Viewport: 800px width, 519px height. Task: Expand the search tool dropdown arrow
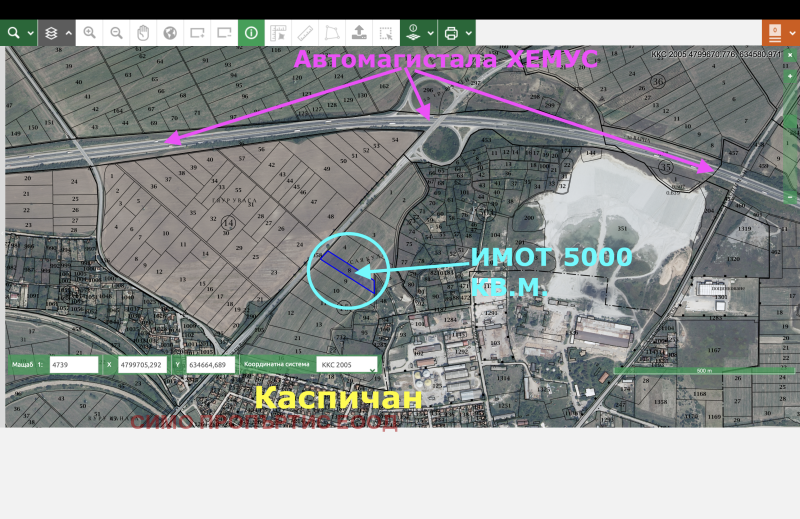tap(30, 32)
